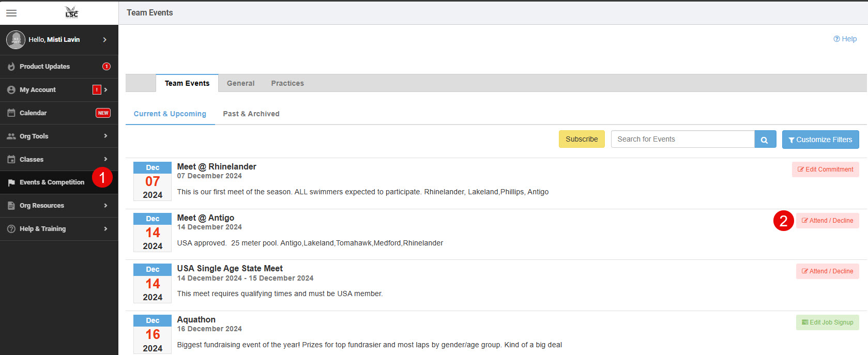Click the search magnifier button

(x=765, y=140)
